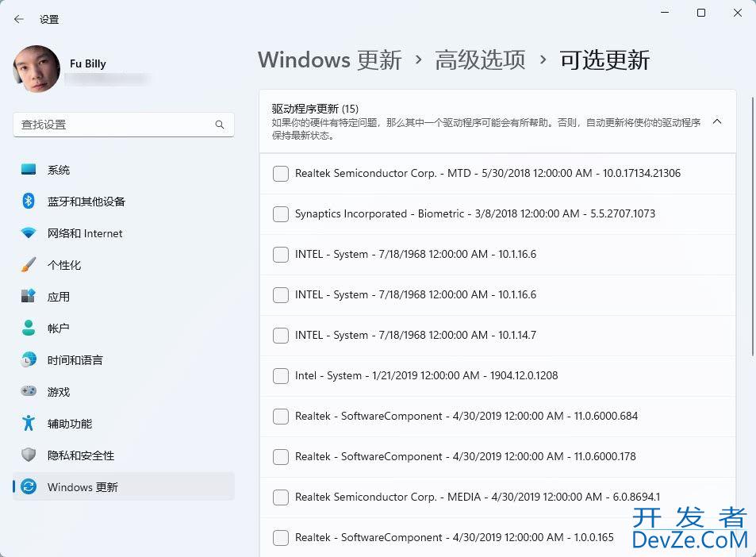This screenshot has height=557, width=756.
Task: Click the 隐私和安全性 shield icon
Action: coord(29,455)
